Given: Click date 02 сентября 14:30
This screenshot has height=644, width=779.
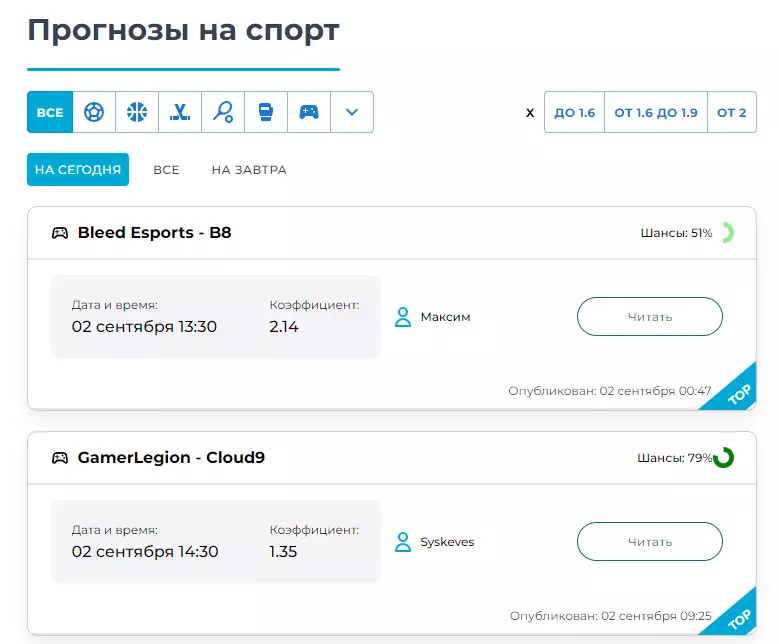Looking at the screenshot, I should (x=145, y=552).
